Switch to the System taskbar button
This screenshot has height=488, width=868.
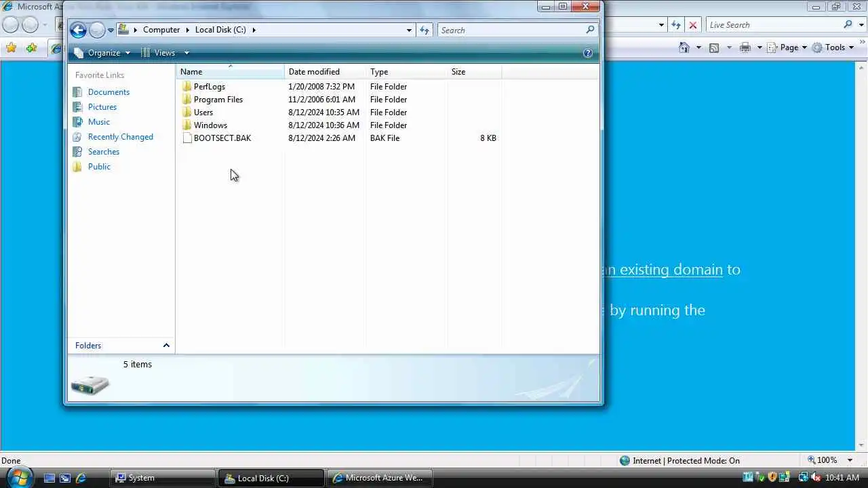(162, 478)
